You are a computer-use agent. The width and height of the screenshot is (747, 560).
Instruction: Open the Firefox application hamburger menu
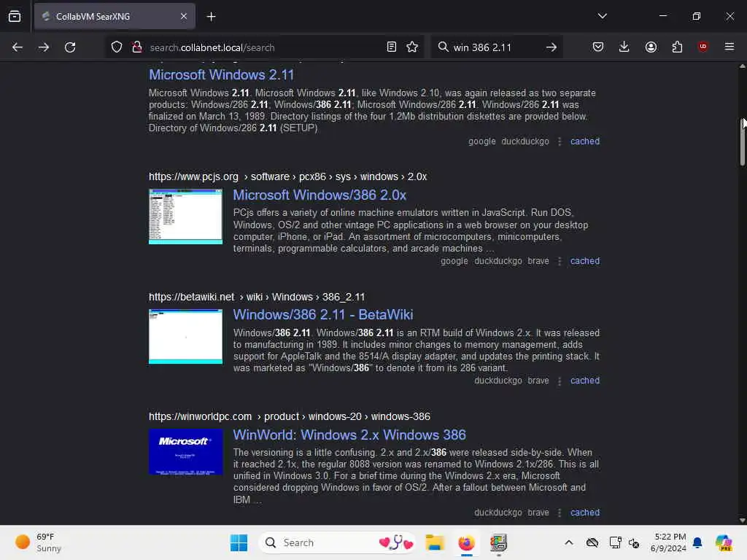[x=729, y=47]
